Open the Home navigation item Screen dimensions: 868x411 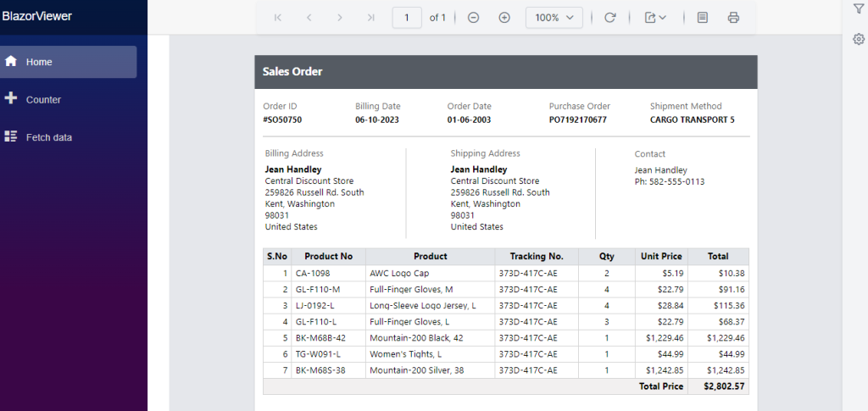68,62
